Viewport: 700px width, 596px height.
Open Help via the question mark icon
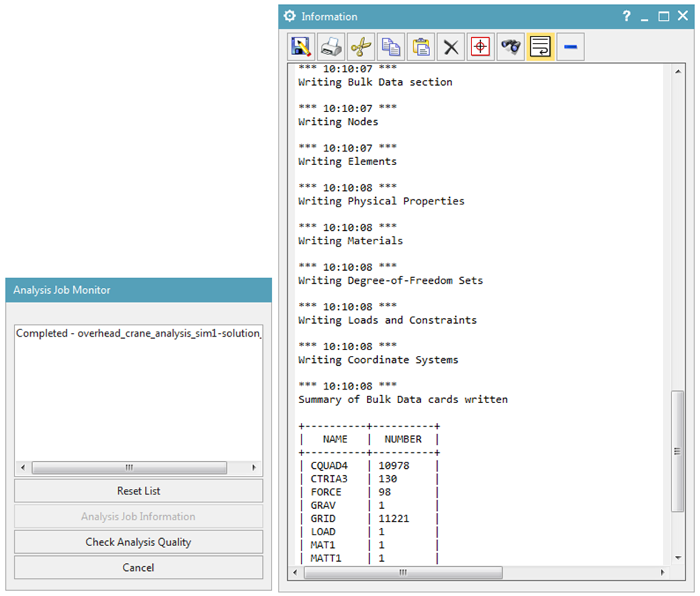[x=626, y=16]
